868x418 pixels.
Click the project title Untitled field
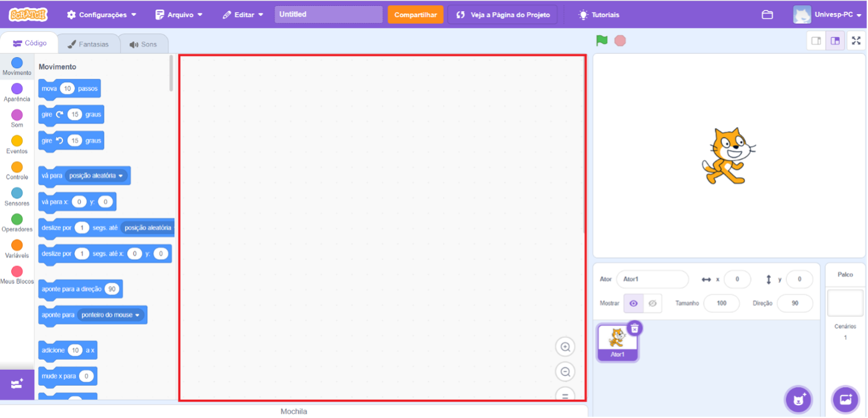click(329, 15)
